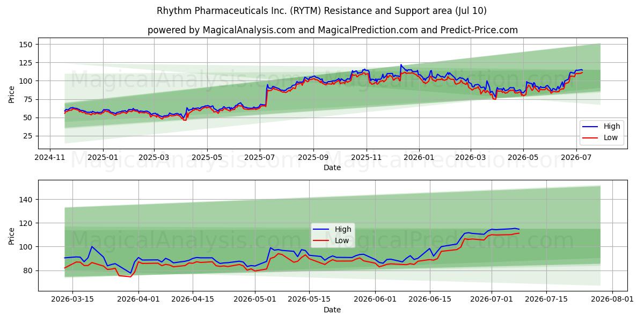Click the top chart x-axis label 2026-05
Screen dimensions: 644x322
pyautogui.click(x=523, y=158)
